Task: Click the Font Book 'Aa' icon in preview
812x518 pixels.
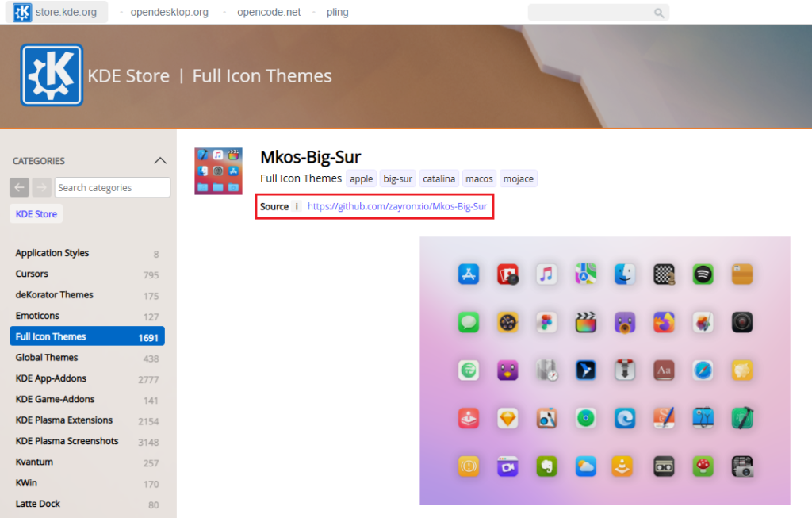Action: [x=664, y=370]
